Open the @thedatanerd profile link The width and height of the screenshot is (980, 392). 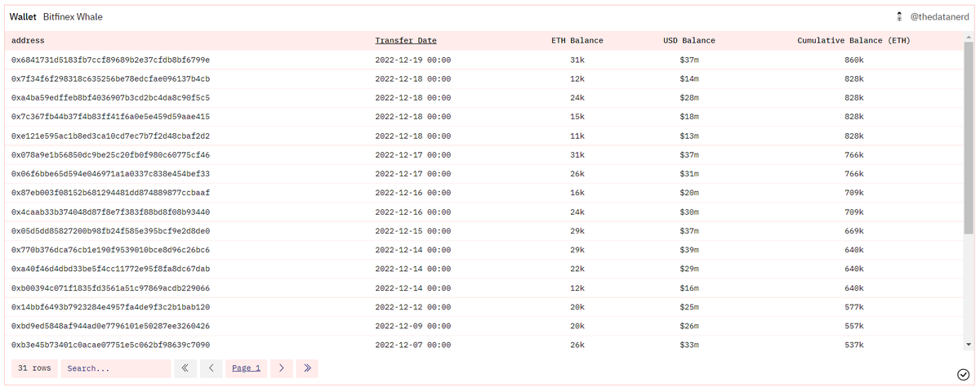(938, 16)
